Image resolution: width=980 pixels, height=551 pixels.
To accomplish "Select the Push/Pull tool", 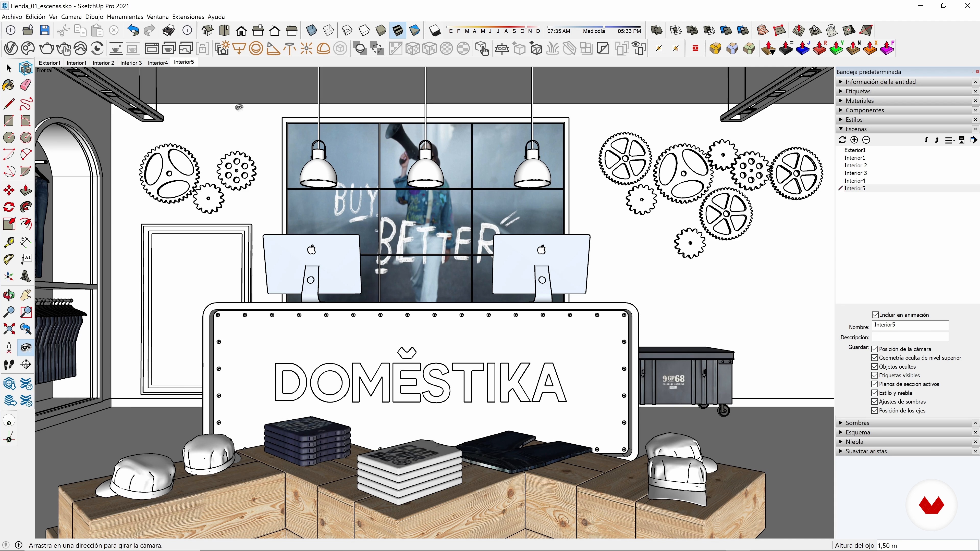I will [26, 190].
